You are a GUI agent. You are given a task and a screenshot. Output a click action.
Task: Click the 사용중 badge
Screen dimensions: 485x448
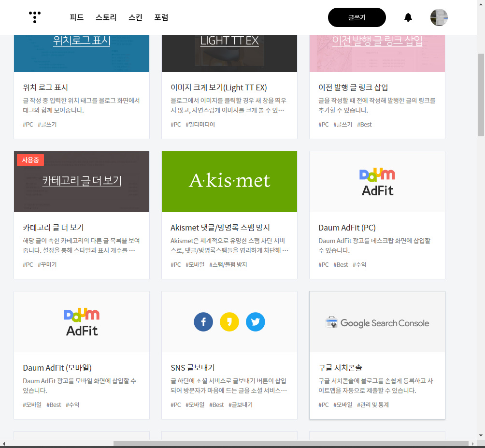pyautogui.click(x=30, y=160)
